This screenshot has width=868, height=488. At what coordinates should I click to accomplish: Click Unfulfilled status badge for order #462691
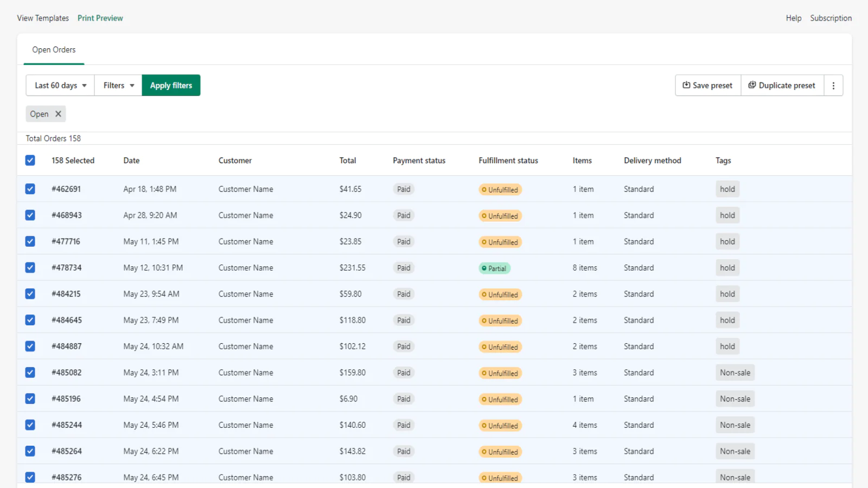(x=500, y=190)
